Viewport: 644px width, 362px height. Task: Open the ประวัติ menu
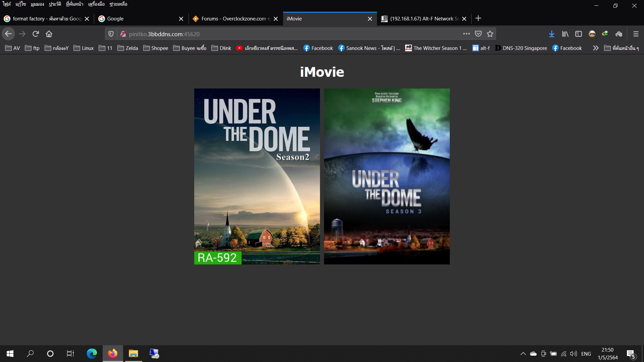point(55,4)
